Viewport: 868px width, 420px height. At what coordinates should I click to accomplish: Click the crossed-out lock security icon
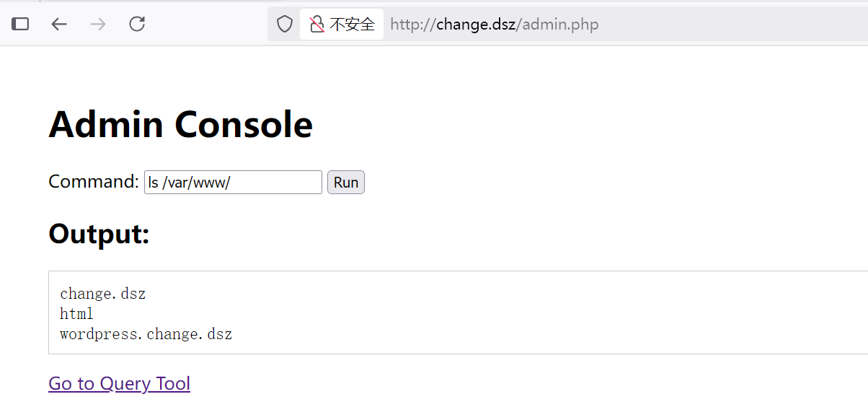coord(317,25)
